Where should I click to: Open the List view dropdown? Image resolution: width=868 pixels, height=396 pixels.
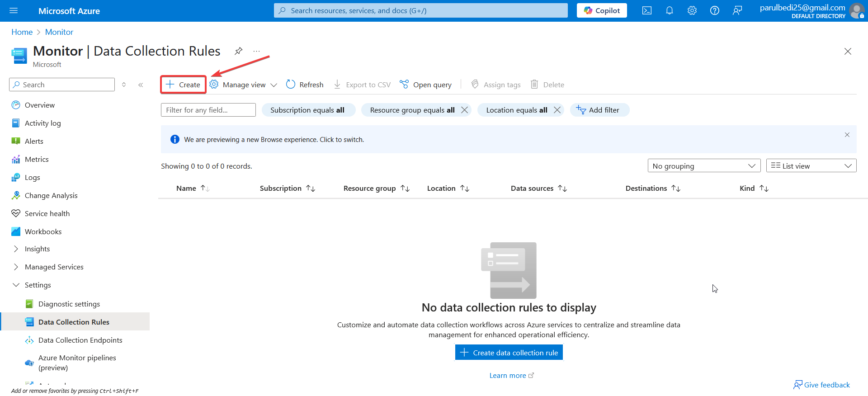pyautogui.click(x=811, y=166)
